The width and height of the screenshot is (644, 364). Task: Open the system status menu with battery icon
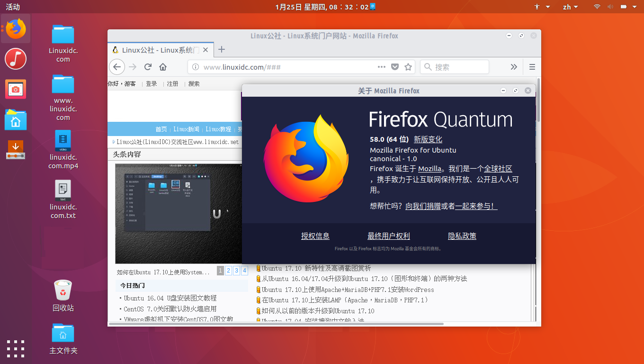click(628, 7)
